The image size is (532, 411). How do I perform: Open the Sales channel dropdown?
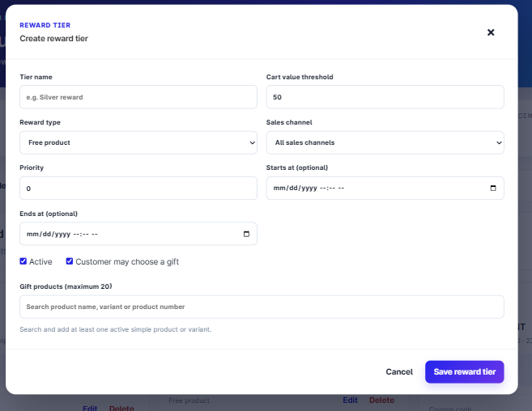385,142
